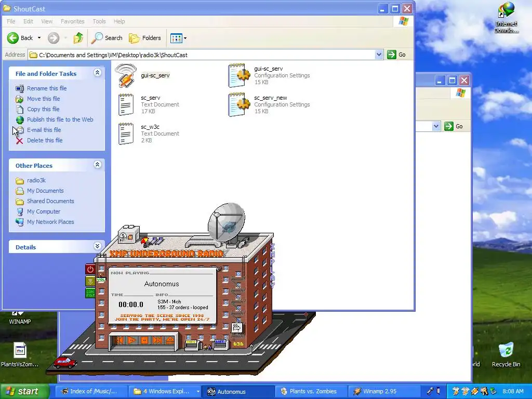The height and width of the screenshot is (399, 532).
Task: Click the Autonomus track title in XMPlay
Action: (162, 284)
